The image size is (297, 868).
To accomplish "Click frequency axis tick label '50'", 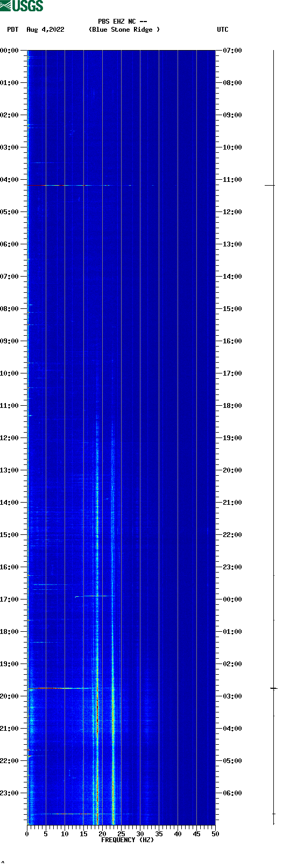I will (x=215, y=834).
